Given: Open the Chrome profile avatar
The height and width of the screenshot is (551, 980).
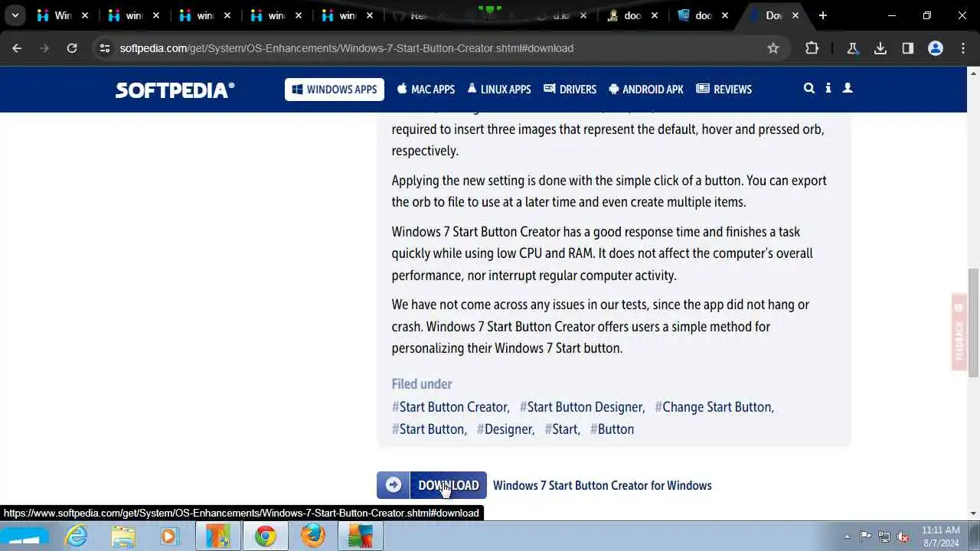Looking at the screenshot, I should point(936,48).
